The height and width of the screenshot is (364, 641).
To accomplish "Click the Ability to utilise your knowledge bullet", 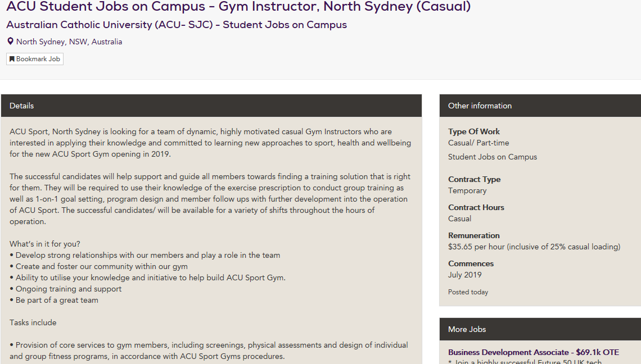I will pos(147,278).
